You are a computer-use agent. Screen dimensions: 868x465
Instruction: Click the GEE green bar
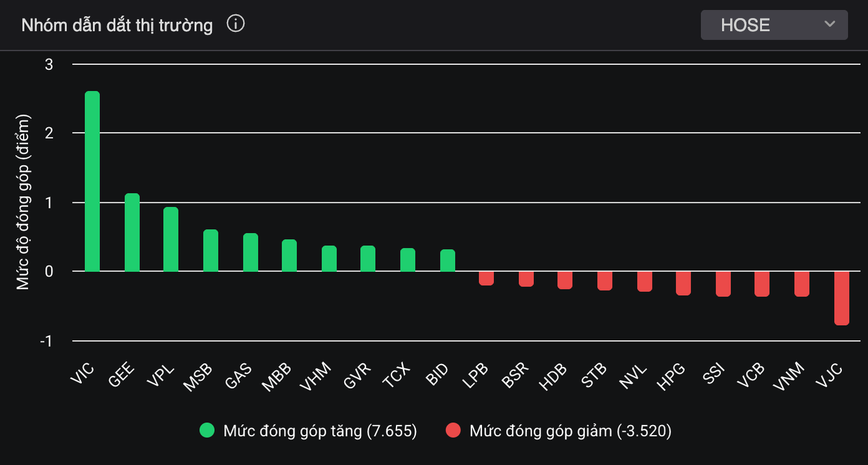pyautogui.click(x=132, y=233)
